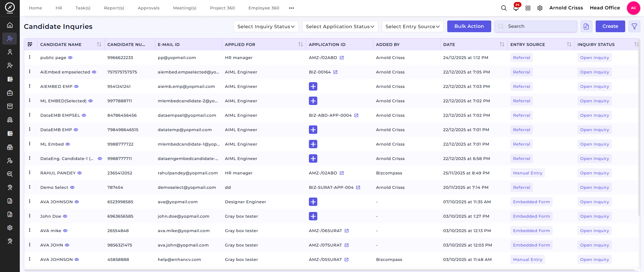The width and height of the screenshot is (644, 272).
Task: Open row actions menu for AVA mike
Action: pos(30,230)
